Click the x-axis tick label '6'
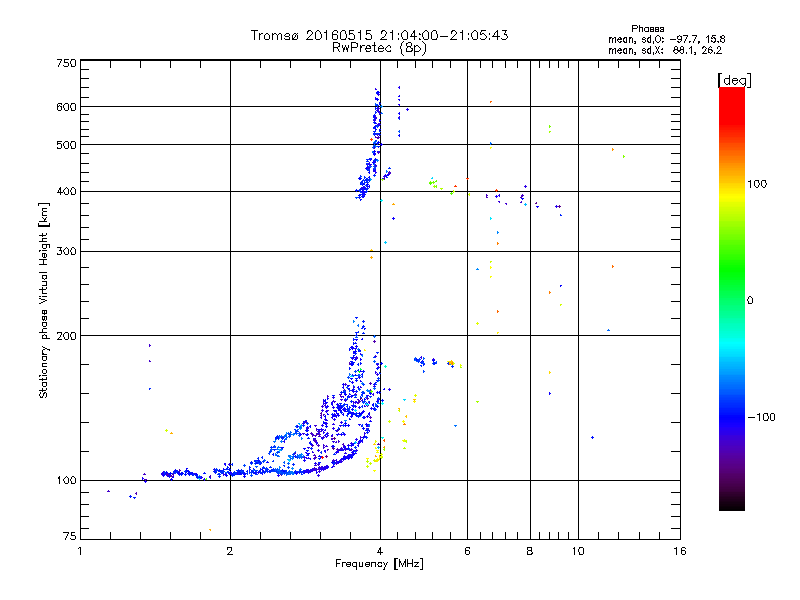800x600 pixels. click(467, 551)
